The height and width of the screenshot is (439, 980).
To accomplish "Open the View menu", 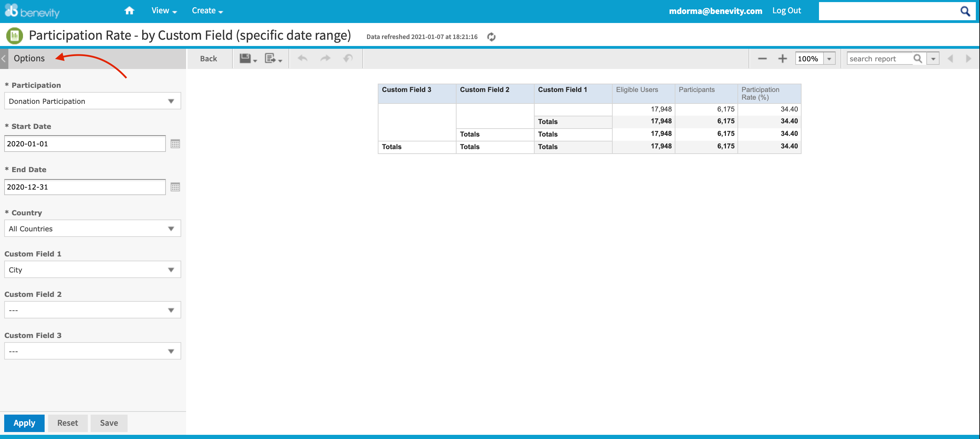I will pyautogui.click(x=164, y=11).
